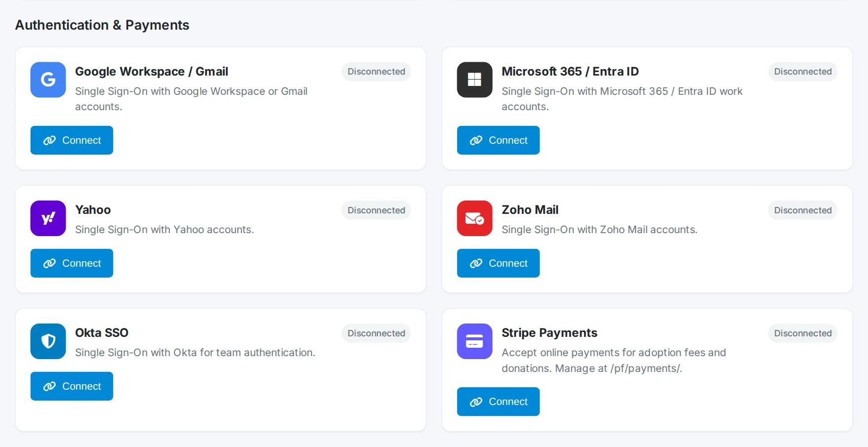Click the 'Zoho Mail' card title

[530, 210]
